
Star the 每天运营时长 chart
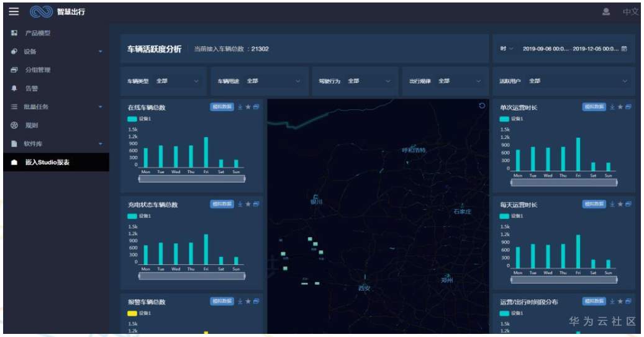pyautogui.click(x=620, y=204)
